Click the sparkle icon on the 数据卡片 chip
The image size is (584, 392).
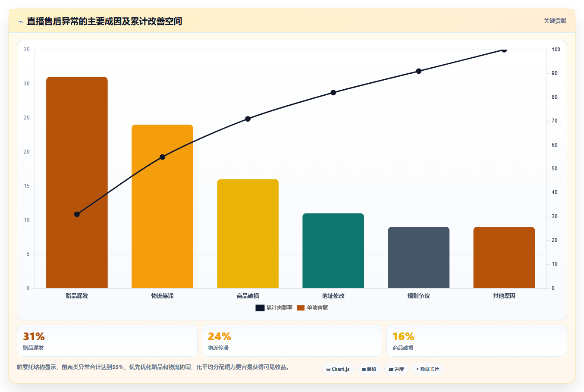pos(417,369)
